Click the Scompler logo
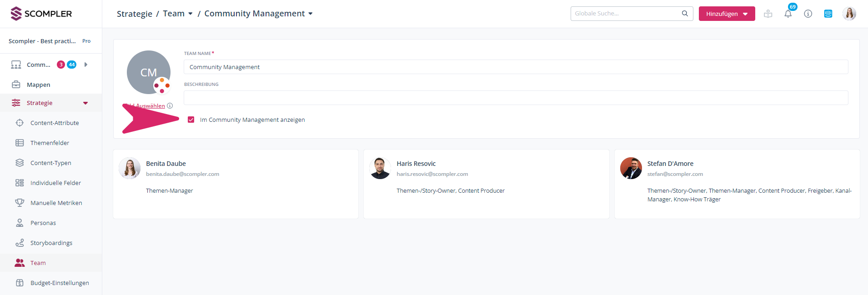 tap(41, 14)
